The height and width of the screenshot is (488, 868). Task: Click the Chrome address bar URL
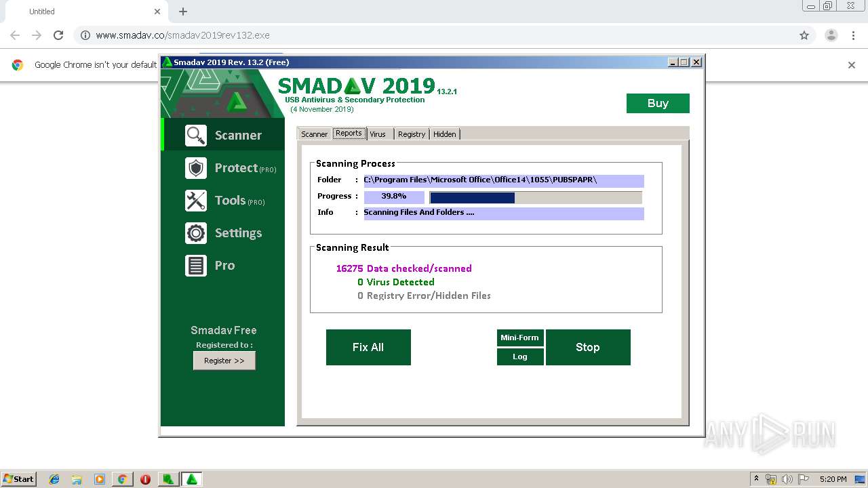coord(182,35)
